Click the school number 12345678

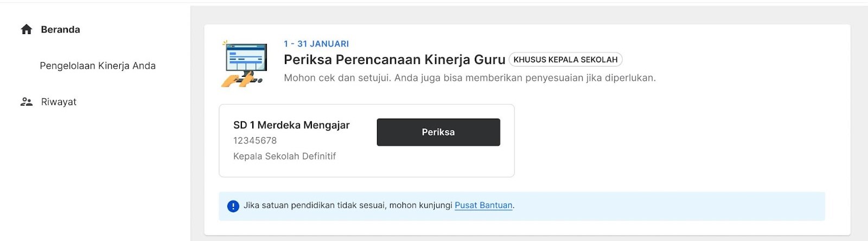(255, 140)
